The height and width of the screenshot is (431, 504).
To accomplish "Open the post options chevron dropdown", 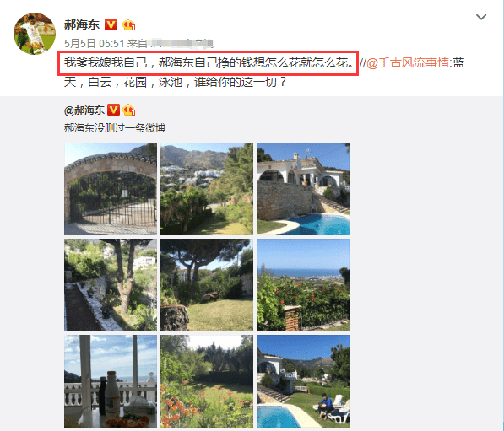I will click(481, 17).
